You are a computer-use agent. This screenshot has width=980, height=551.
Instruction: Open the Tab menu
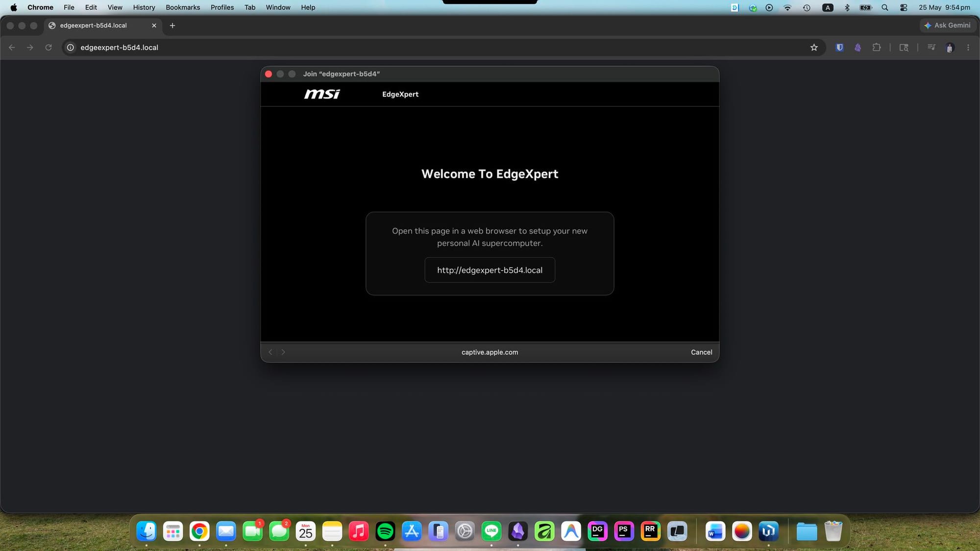point(250,7)
